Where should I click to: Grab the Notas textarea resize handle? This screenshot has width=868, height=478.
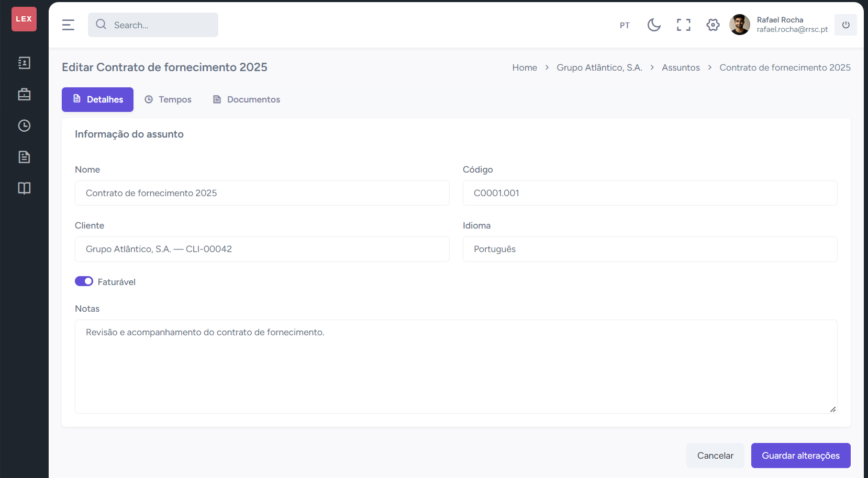(x=832, y=409)
